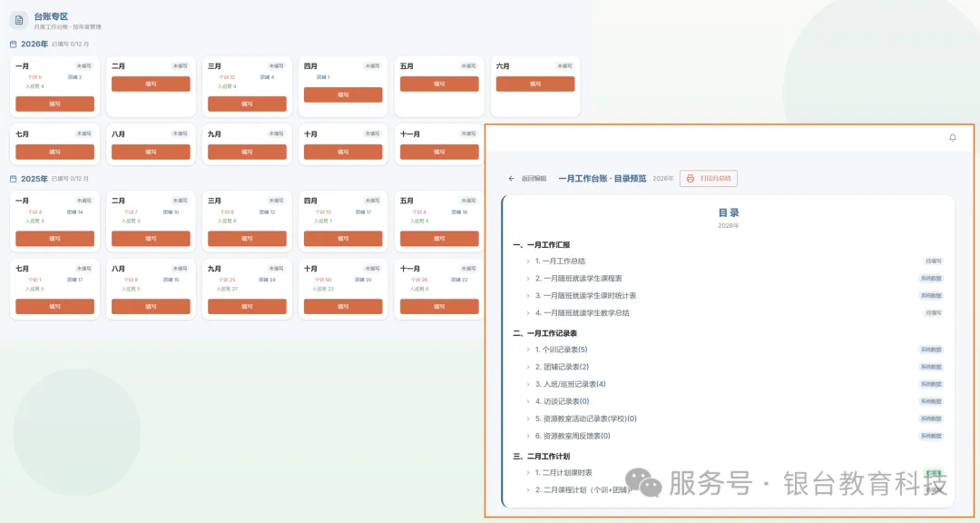Expand chevron for 1. 一月工作总结
Image resolution: width=980 pixels, height=523 pixels.
[528, 261]
